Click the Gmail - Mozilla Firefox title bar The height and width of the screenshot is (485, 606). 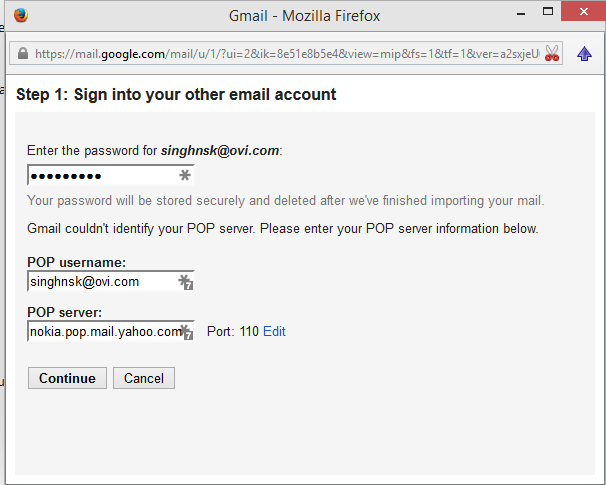tap(304, 16)
